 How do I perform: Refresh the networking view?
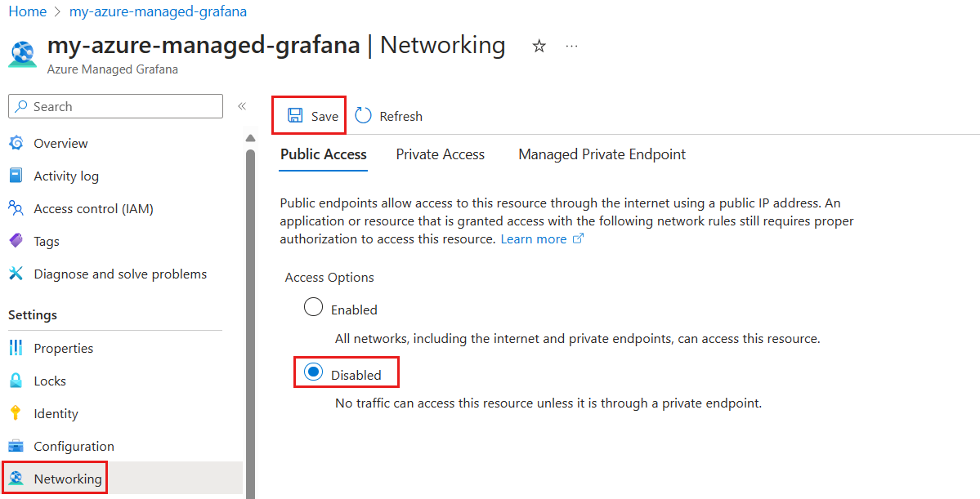click(388, 115)
